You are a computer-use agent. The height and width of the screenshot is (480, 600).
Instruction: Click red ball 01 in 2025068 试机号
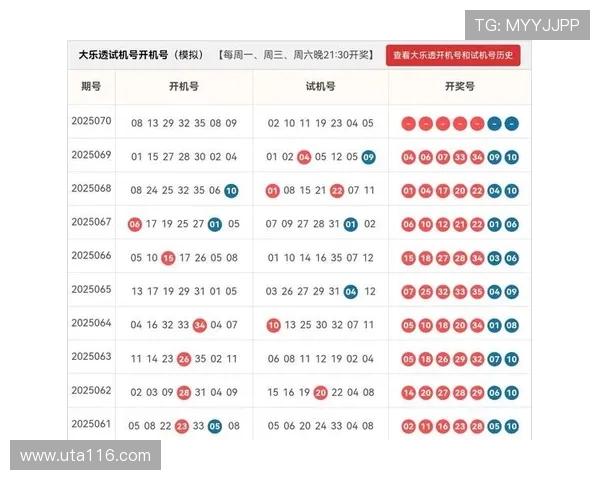tap(272, 191)
